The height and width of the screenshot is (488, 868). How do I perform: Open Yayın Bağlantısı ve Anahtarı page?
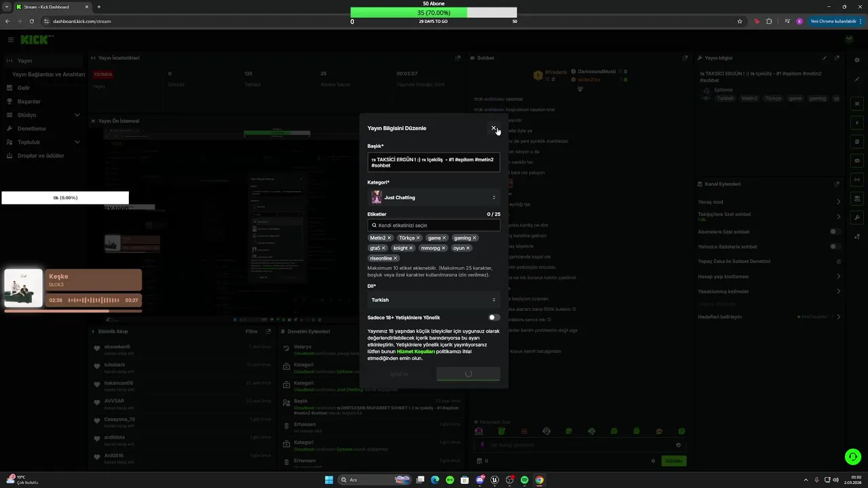[49, 75]
